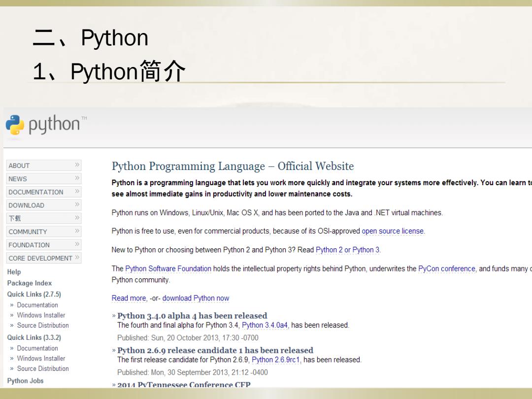
Task: Expand the DOCUMENTATION submenu chevron
Action: click(x=77, y=191)
